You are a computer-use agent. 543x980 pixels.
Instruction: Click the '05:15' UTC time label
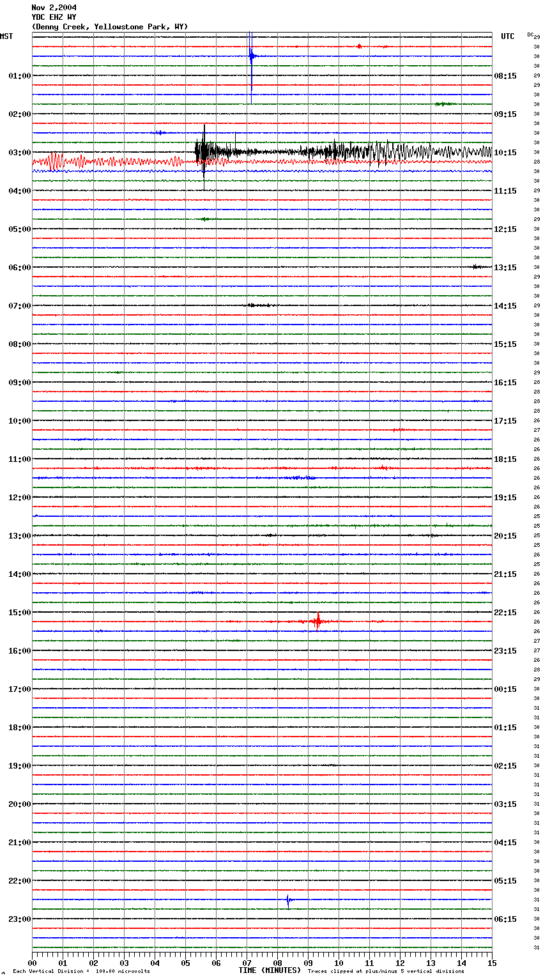pos(505,881)
